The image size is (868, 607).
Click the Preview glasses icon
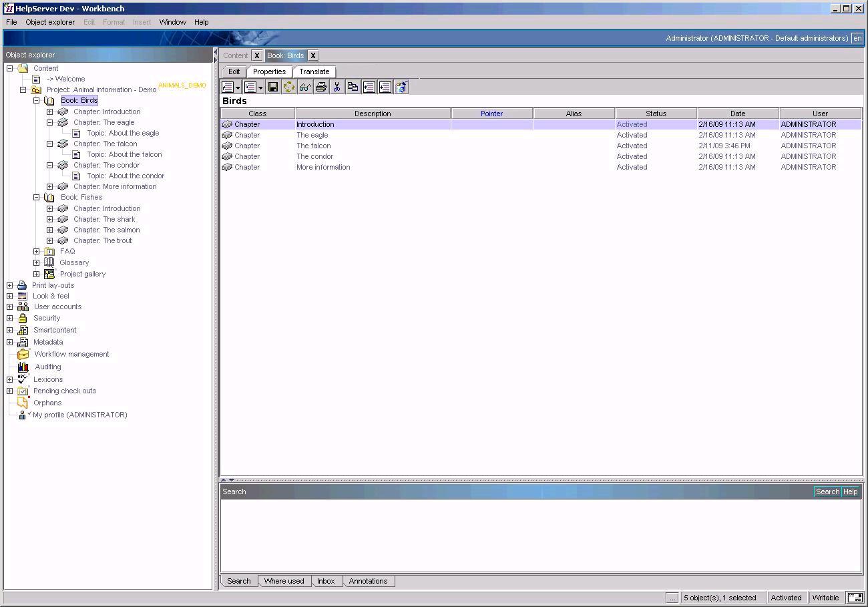(x=304, y=87)
